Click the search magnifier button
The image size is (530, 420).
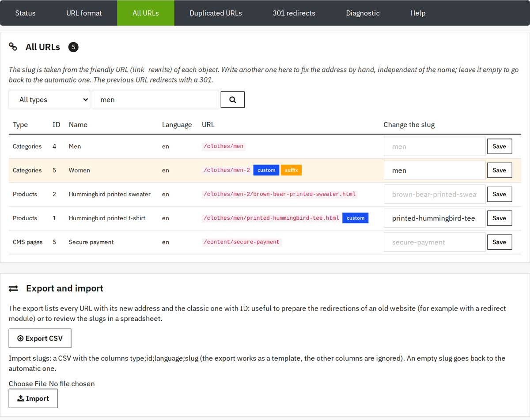click(x=232, y=100)
